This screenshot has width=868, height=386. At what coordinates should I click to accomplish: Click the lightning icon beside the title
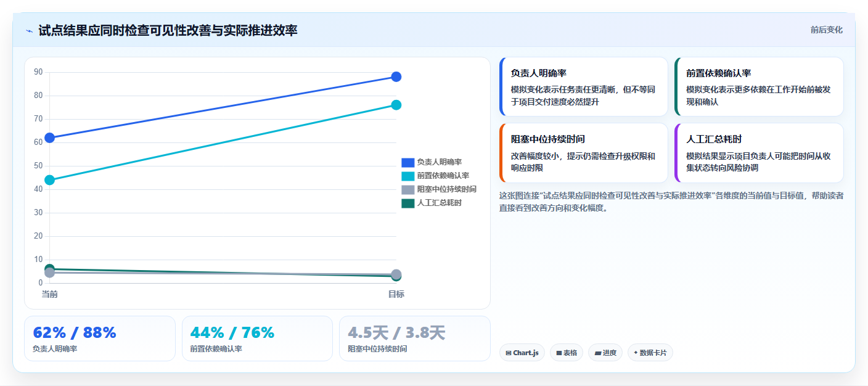29,31
